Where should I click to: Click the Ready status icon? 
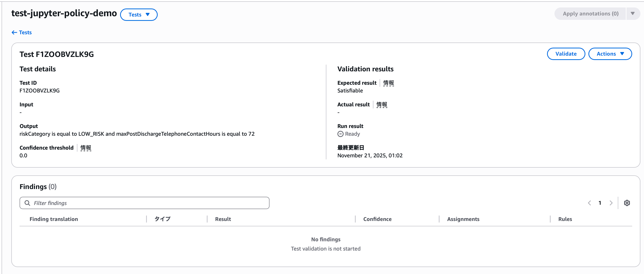[340, 134]
